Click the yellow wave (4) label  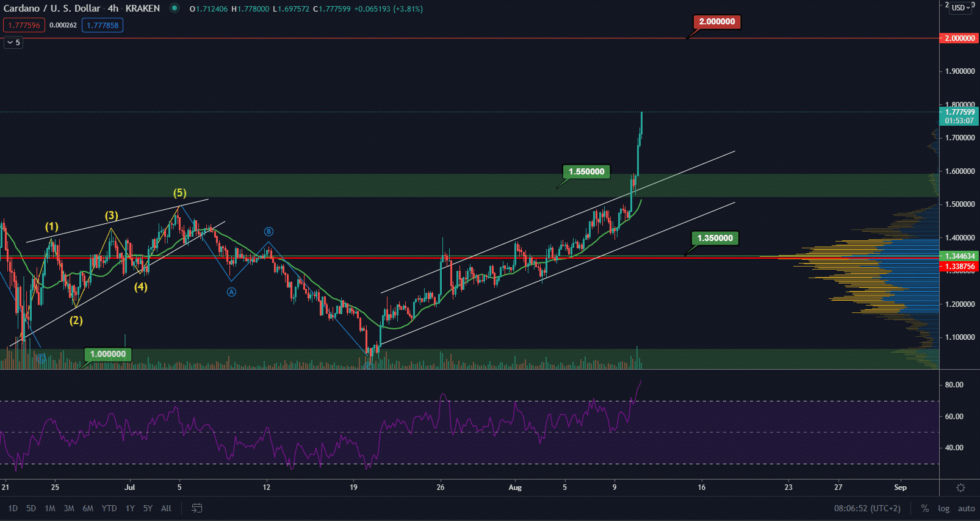[x=141, y=287]
